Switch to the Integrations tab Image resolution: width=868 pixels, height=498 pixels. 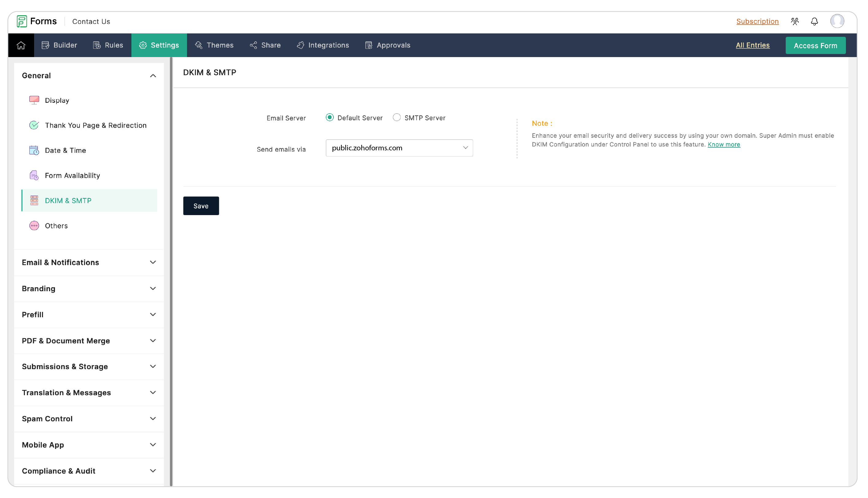329,45
